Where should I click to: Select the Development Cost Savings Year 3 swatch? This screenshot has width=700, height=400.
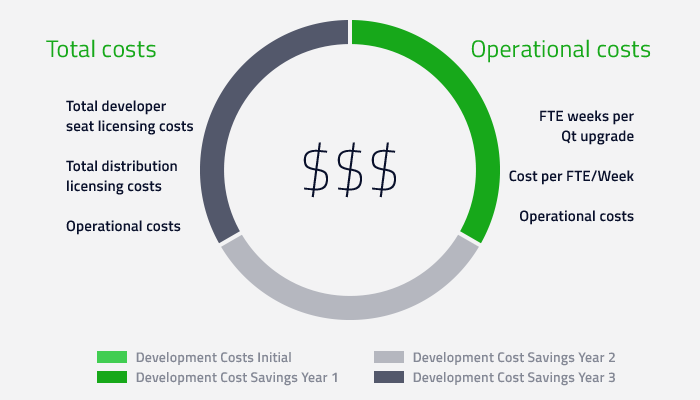[x=388, y=377]
